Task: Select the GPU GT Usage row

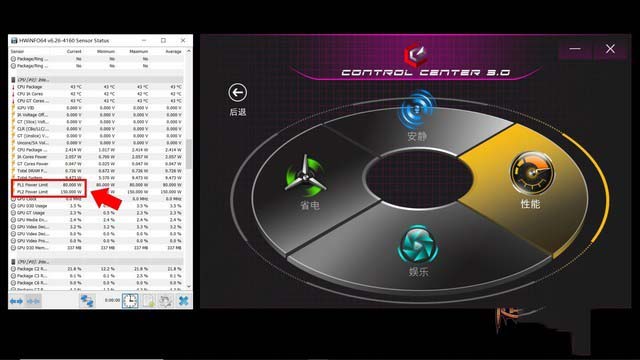Action: pos(96,213)
